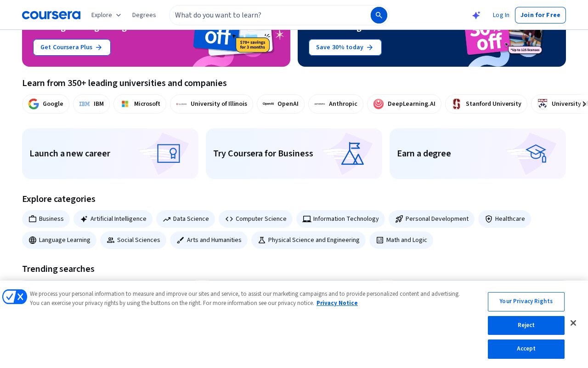Click the Save 30% today button
Viewport: 588px width, 368px height.
click(x=345, y=47)
